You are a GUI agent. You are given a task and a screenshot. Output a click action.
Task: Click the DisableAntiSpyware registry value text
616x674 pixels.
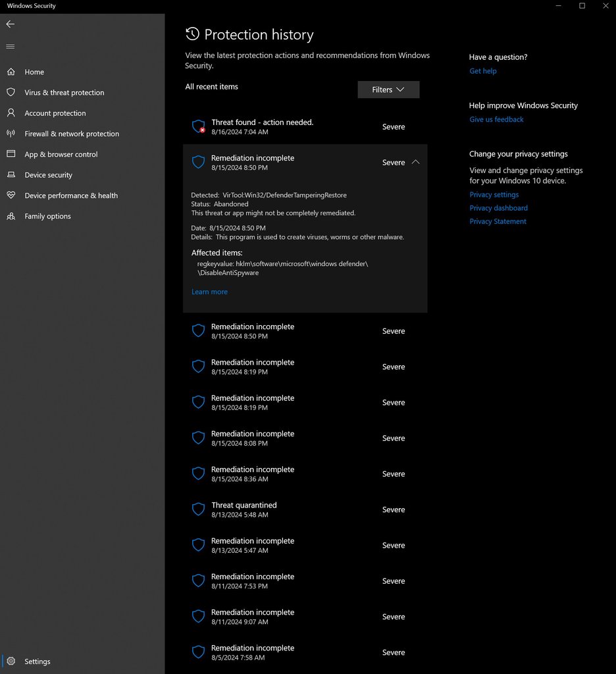point(228,272)
